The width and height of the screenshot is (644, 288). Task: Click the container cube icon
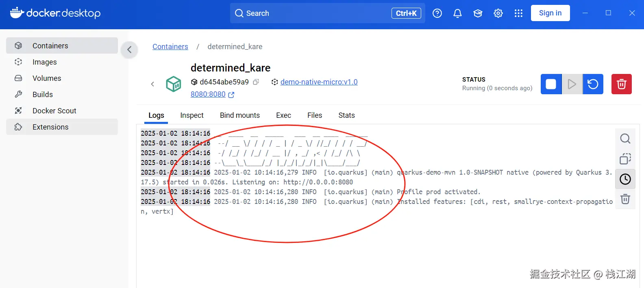click(x=174, y=84)
